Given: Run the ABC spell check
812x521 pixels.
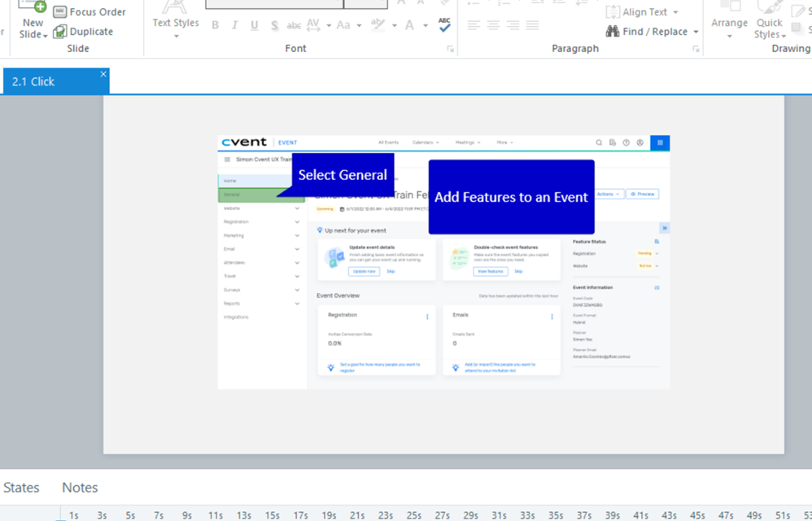Looking at the screenshot, I should coord(444,25).
